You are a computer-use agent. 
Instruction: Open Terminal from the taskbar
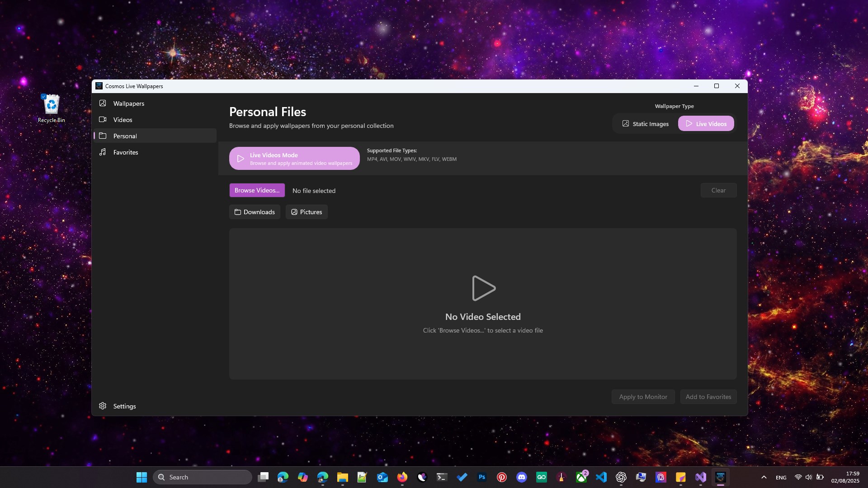click(442, 477)
